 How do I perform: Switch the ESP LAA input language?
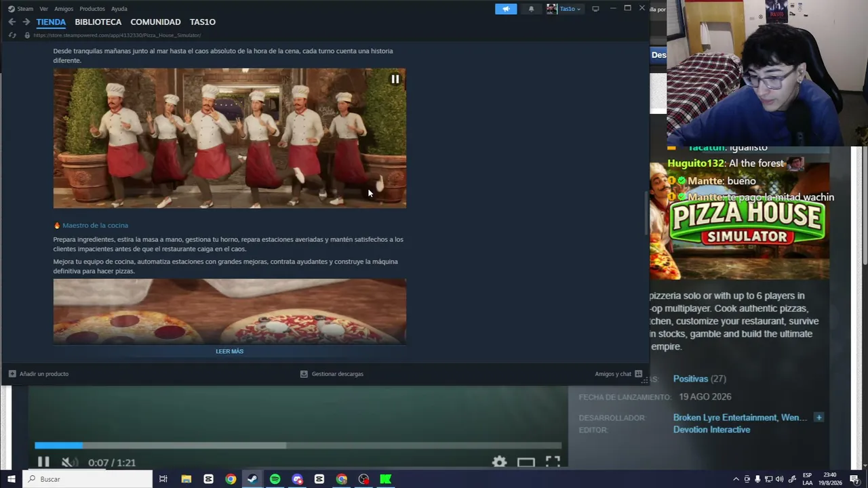pyautogui.click(x=808, y=479)
